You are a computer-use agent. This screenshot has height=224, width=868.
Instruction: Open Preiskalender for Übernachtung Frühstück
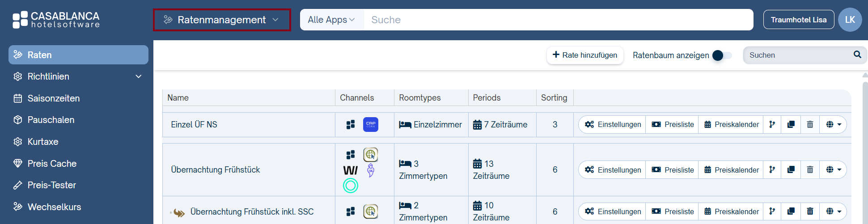(731, 170)
